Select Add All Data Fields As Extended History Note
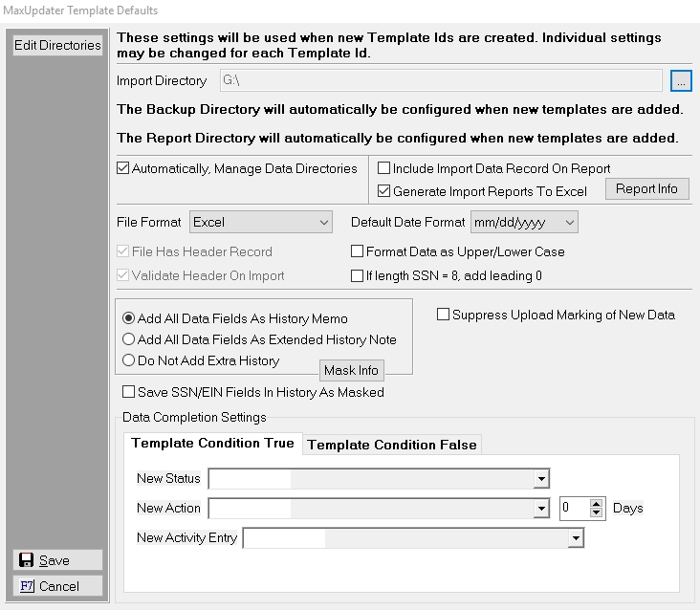This screenshot has height=610, width=700. coord(129,339)
